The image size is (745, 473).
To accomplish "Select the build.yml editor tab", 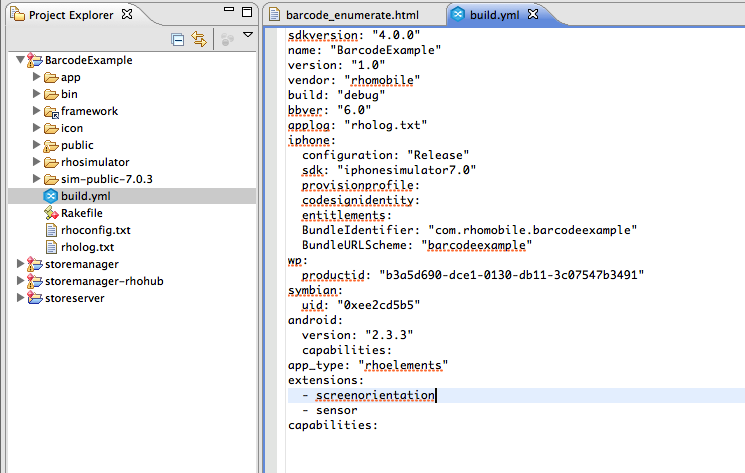I will [494, 15].
